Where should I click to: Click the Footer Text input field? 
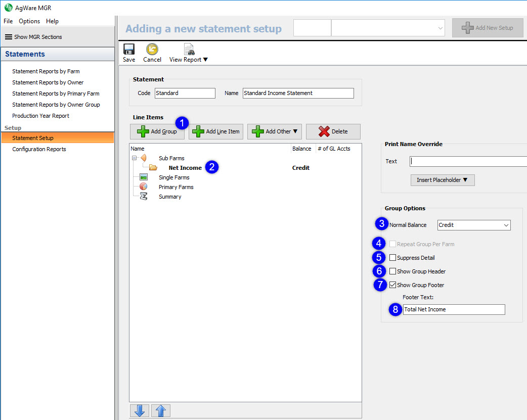[x=454, y=309]
